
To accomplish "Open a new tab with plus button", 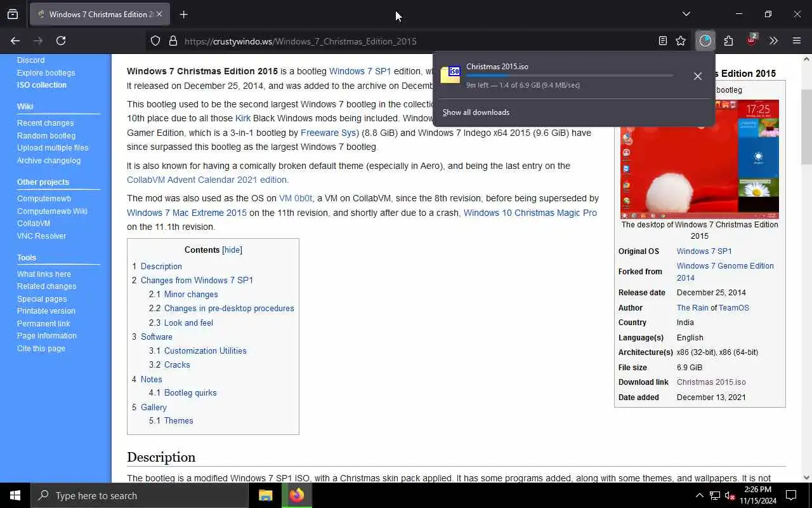I will coord(183,14).
